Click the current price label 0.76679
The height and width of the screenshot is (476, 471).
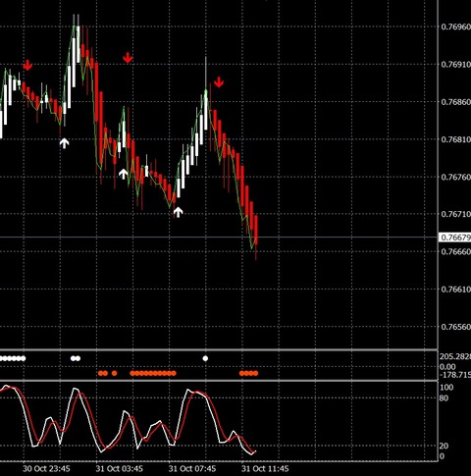(455, 238)
